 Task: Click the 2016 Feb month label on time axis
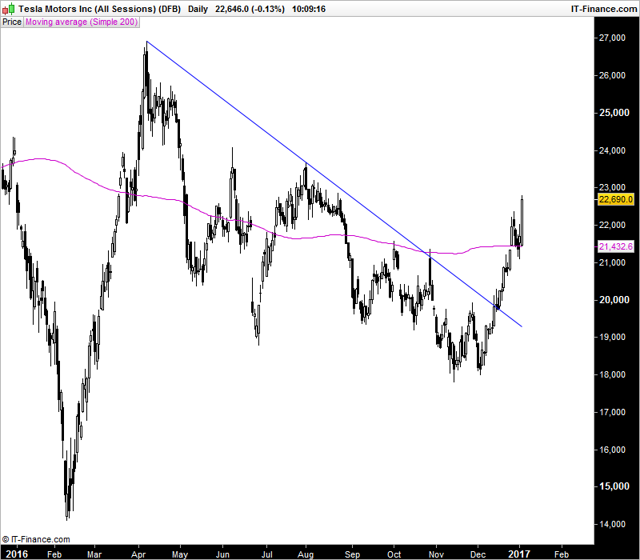pos(54,554)
